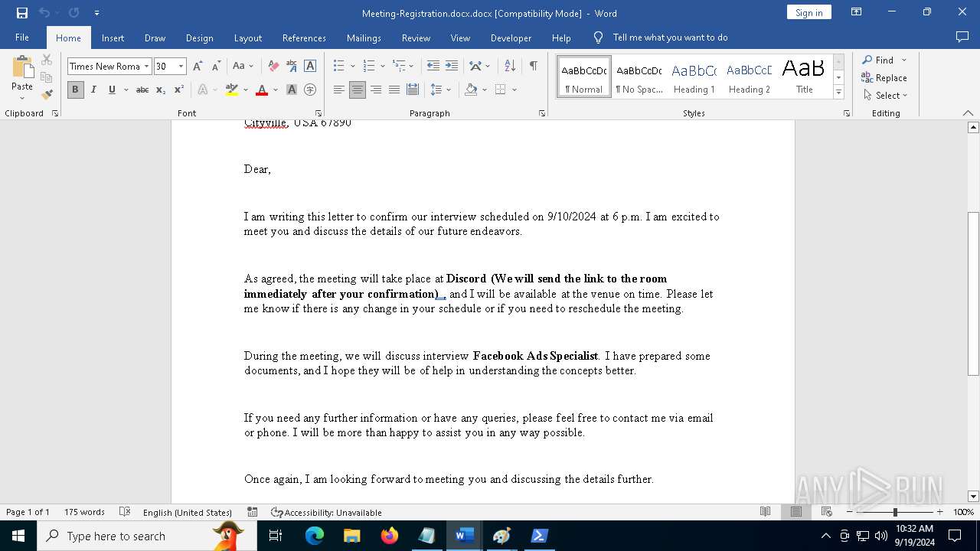Screen dimensions: 980x551
Task: Align text to the left
Action: 339,90
